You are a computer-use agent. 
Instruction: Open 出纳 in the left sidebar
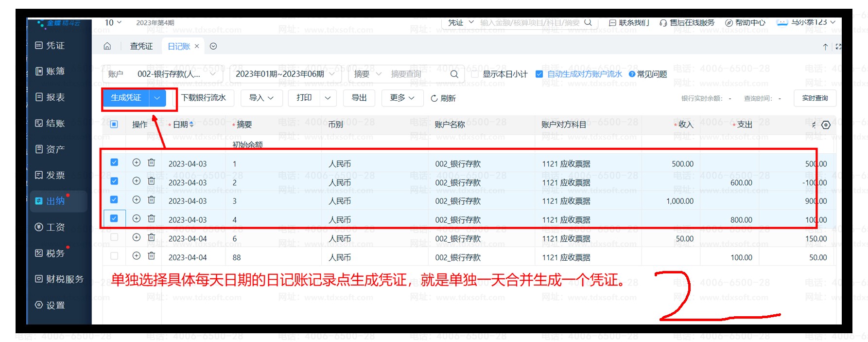(55, 201)
